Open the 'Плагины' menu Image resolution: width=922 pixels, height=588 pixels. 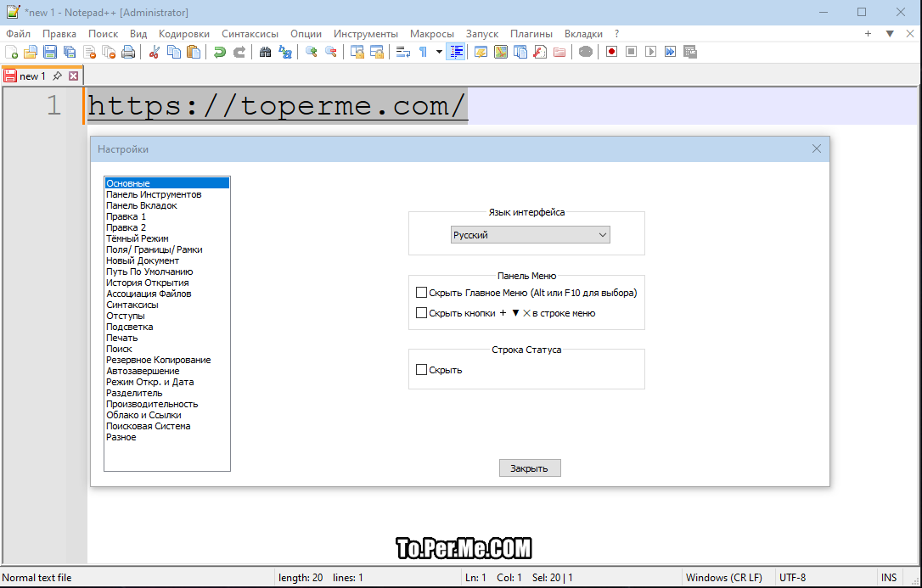[x=531, y=34]
